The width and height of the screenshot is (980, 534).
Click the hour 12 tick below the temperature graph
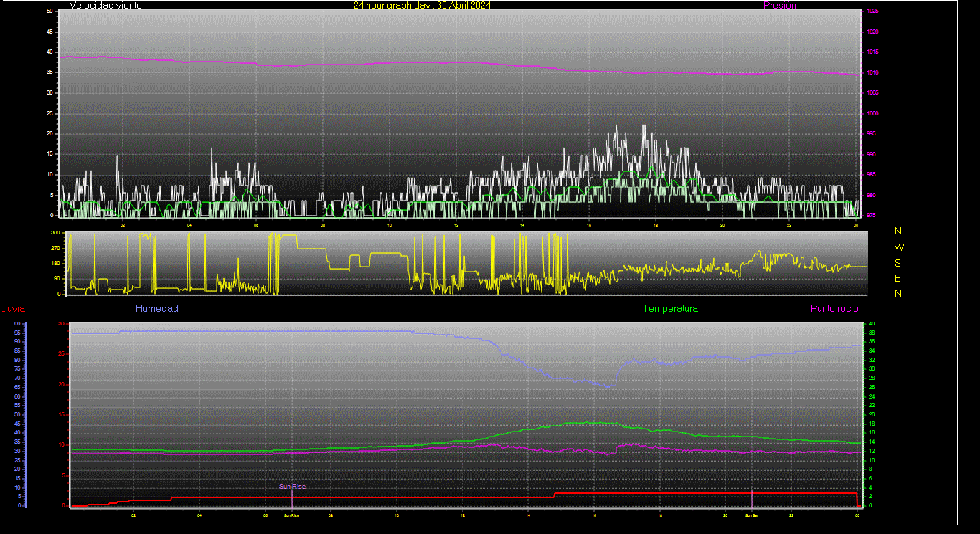point(463,515)
